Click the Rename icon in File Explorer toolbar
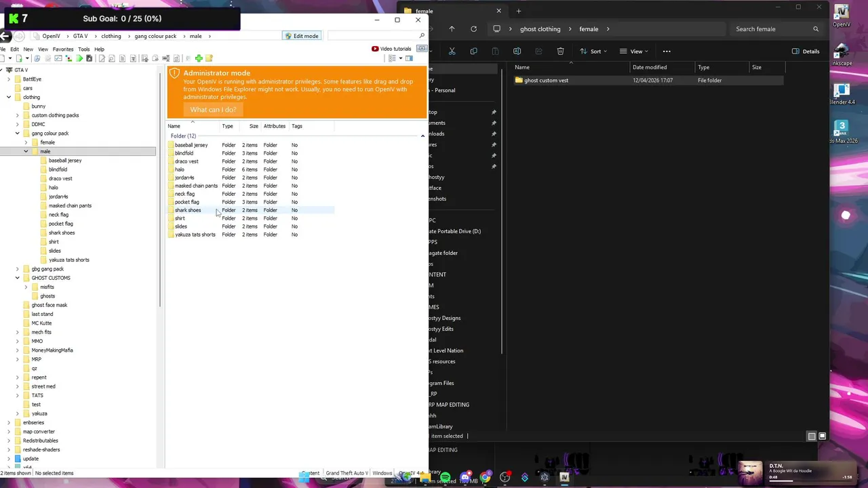Image resolution: width=868 pixels, height=488 pixels. pos(517,52)
